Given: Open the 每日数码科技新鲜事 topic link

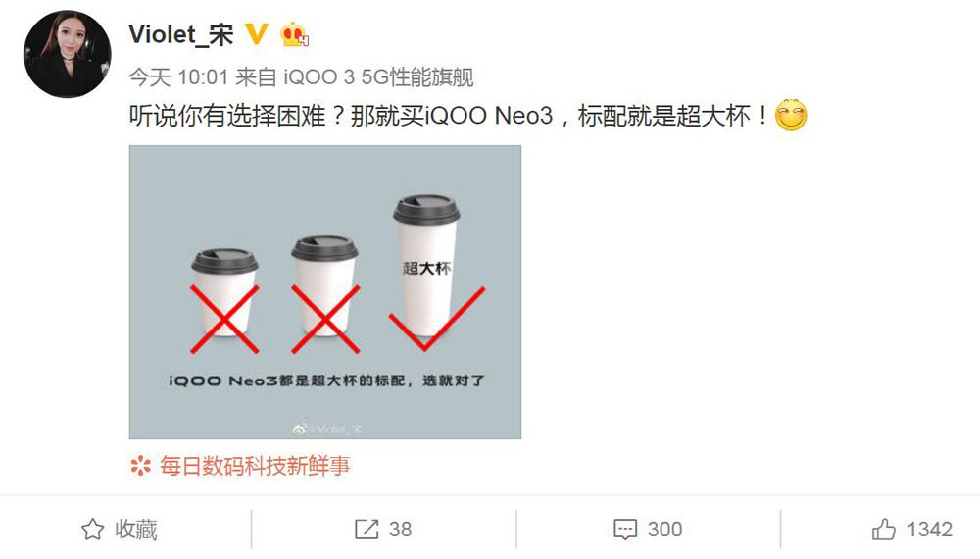Looking at the screenshot, I should coord(255,466).
